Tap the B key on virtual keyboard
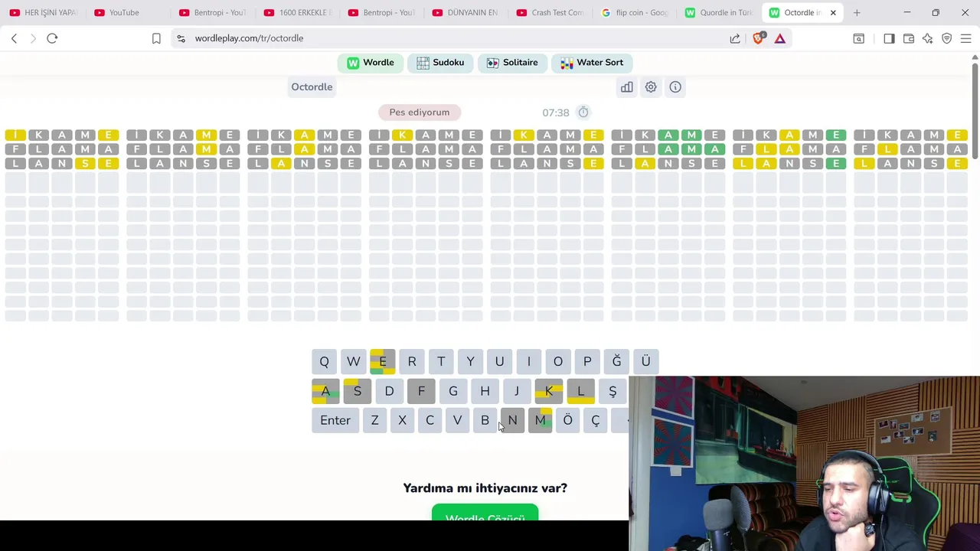 pyautogui.click(x=485, y=420)
